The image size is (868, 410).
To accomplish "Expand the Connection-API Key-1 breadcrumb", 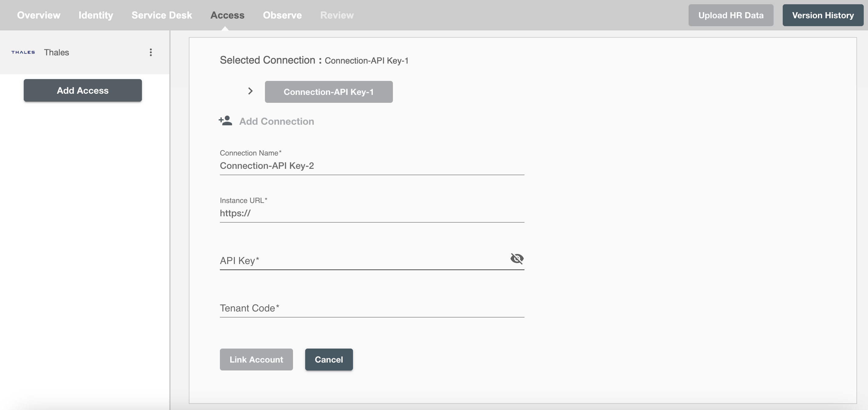I will click(249, 91).
